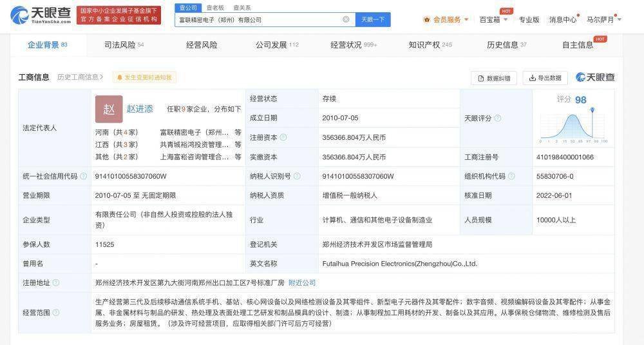Click the registration number 410198400001066
This screenshot has width=644, height=345.
coord(565,157)
